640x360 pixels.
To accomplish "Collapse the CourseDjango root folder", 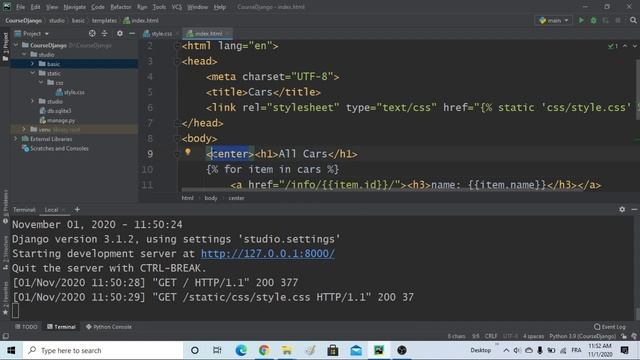I will tap(16, 45).
